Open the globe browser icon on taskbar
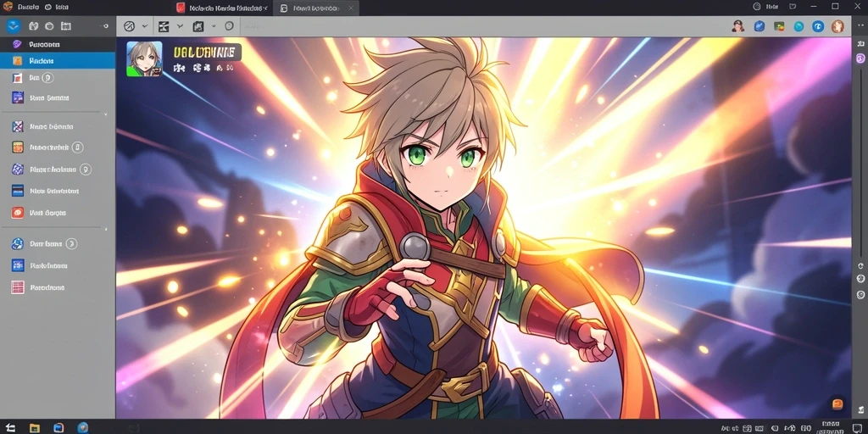 83,428
